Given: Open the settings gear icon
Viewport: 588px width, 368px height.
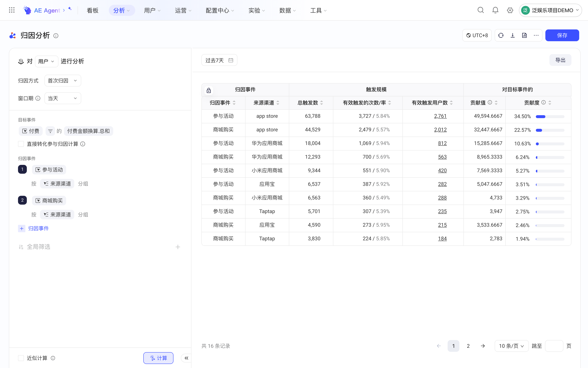Looking at the screenshot, I should [x=510, y=10].
